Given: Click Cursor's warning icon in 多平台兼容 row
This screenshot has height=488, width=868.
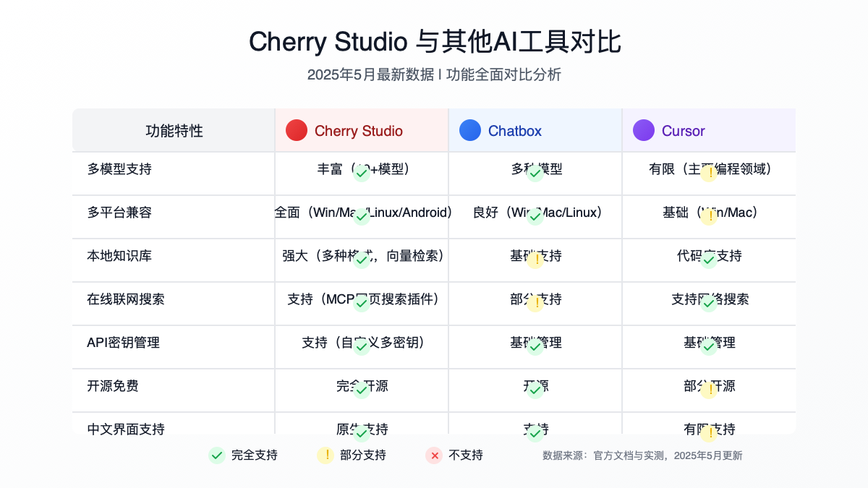Looking at the screenshot, I should pyautogui.click(x=709, y=217).
